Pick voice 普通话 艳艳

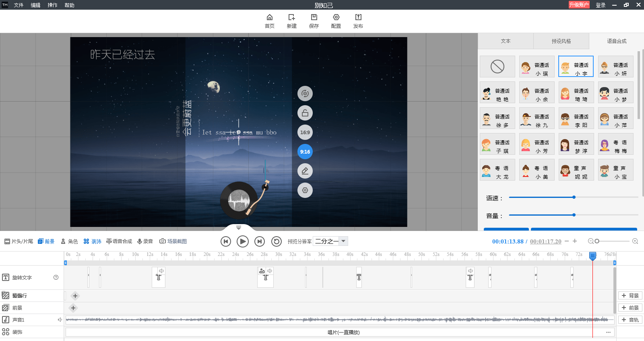click(x=497, y=92)
